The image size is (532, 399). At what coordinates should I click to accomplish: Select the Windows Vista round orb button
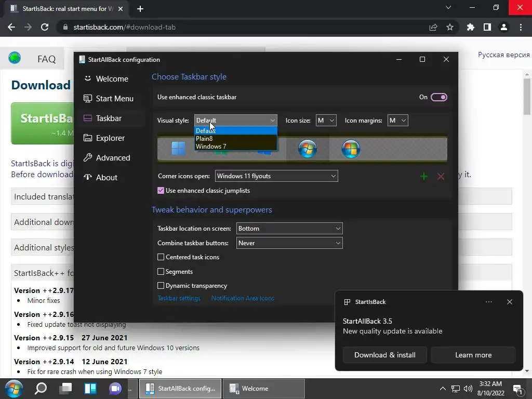tap(351, 149)
